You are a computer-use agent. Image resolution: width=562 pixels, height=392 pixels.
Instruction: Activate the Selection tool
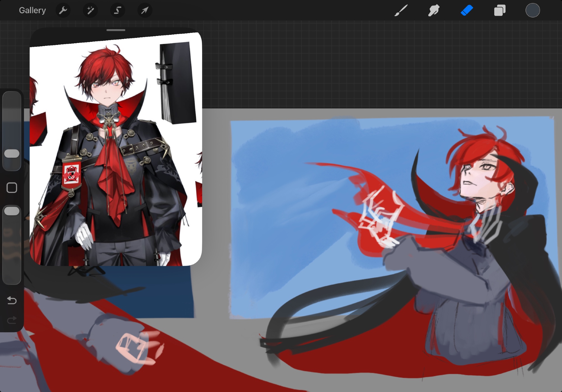117,11
